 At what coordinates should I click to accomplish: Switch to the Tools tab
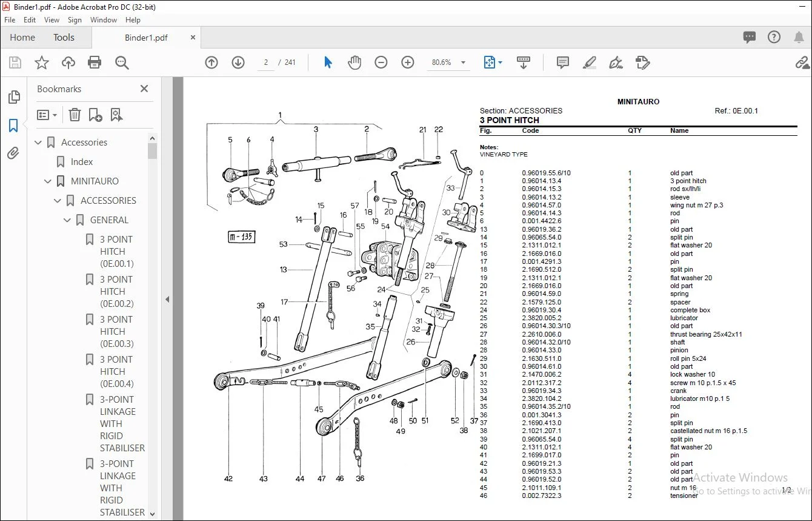64,38
